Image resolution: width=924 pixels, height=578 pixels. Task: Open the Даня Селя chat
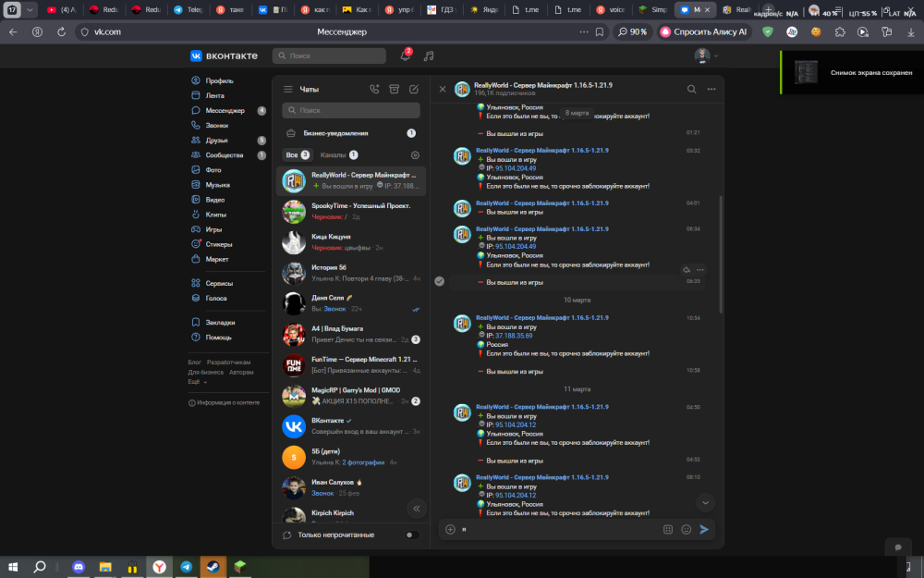pyautogui.click(x=350, y=303)
